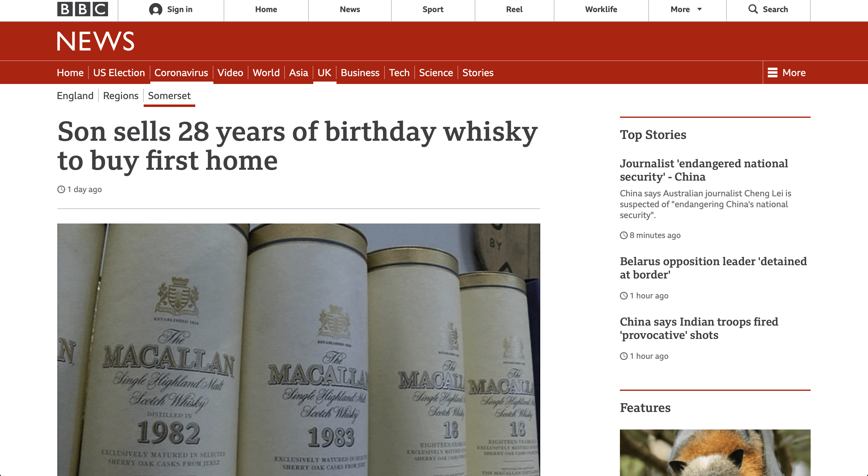Expand the top bar More dropdown arrow
The width and height of the screenshot is (868, 476).
(700, 9)
